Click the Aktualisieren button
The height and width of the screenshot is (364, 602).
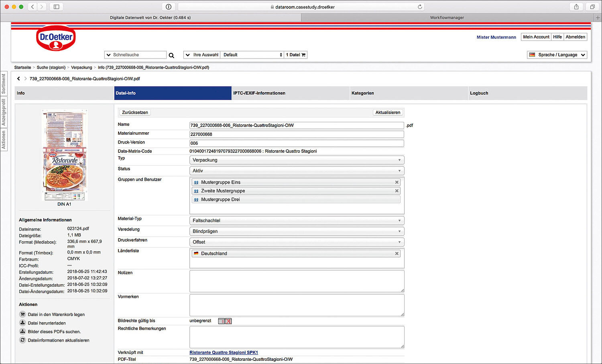tap(388, 112)
